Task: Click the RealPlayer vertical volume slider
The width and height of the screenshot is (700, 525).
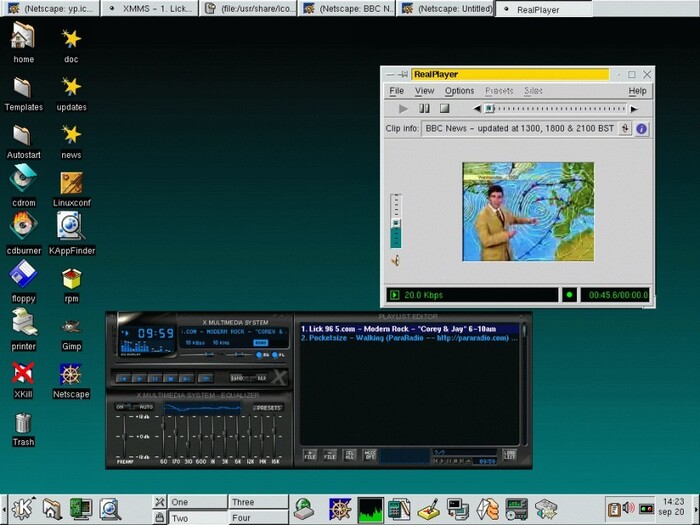Action: [396, 221]
